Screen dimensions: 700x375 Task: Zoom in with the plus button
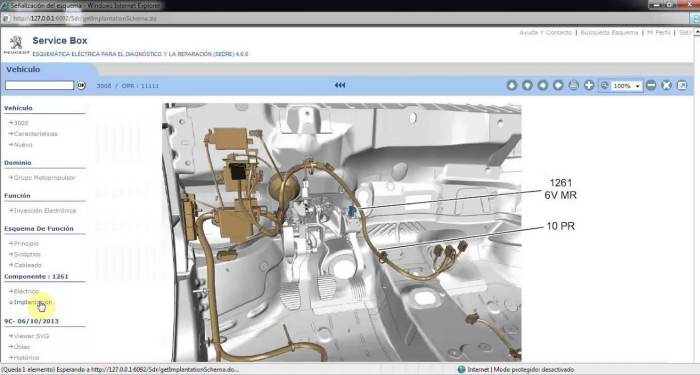589,85
